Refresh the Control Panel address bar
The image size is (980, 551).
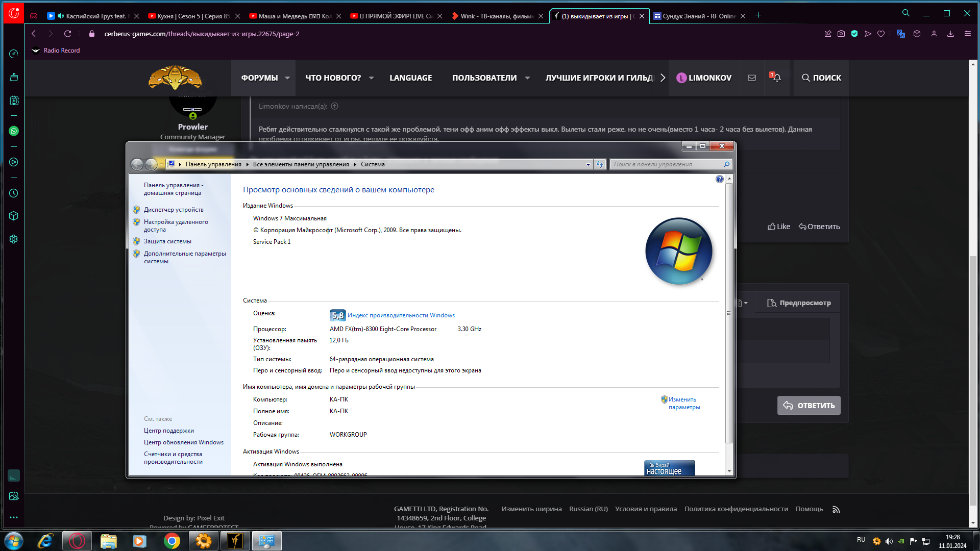click(600, 164)
